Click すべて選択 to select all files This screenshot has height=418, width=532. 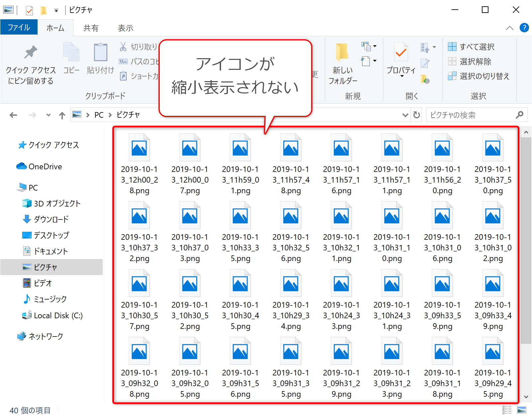[472, 47]
